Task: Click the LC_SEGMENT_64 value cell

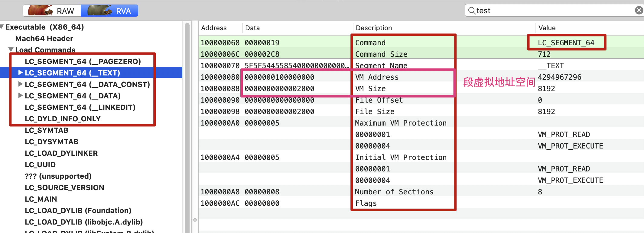Action: coord(566,43)
